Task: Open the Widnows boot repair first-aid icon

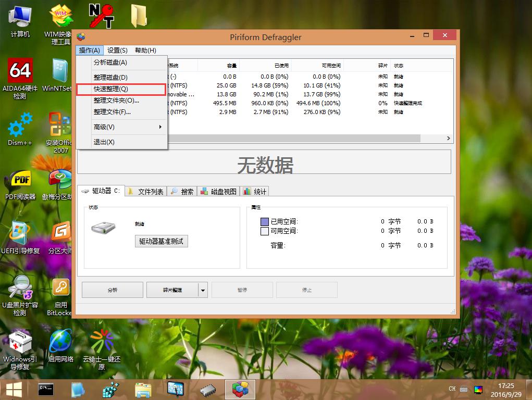Action: click(x=20, y=342)
